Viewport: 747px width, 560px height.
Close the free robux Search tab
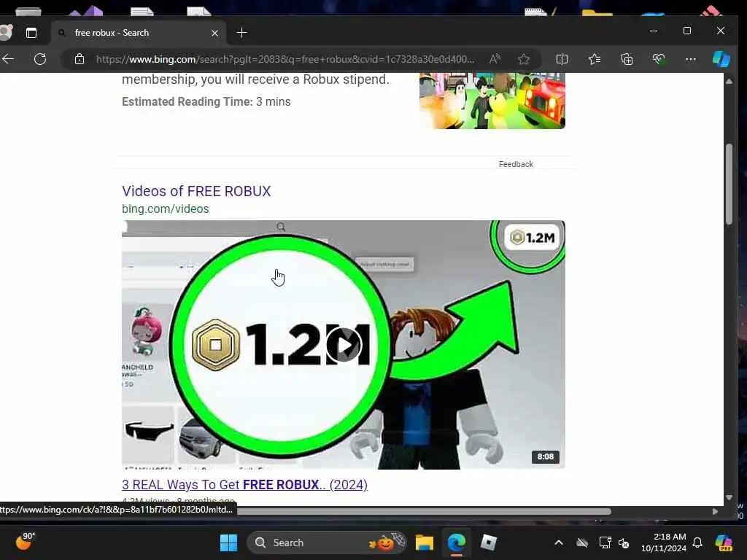pyautogui.click(x=214, y=33)
